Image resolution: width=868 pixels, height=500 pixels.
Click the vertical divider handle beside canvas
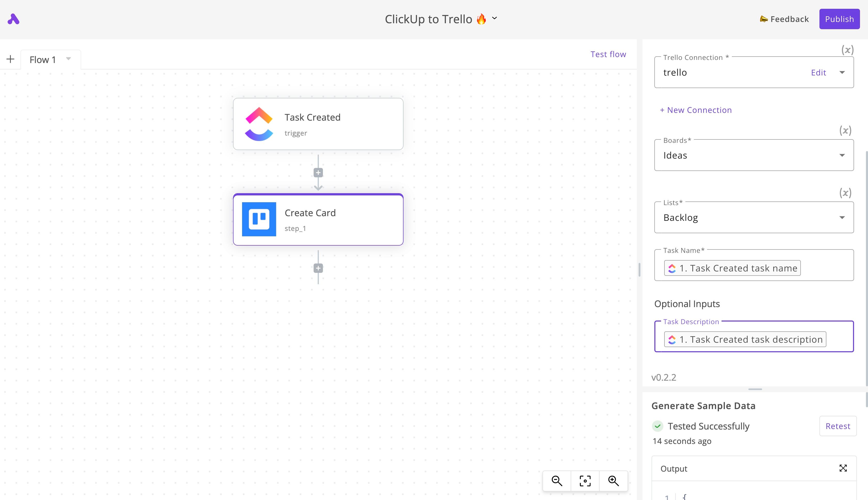(639, 270)
